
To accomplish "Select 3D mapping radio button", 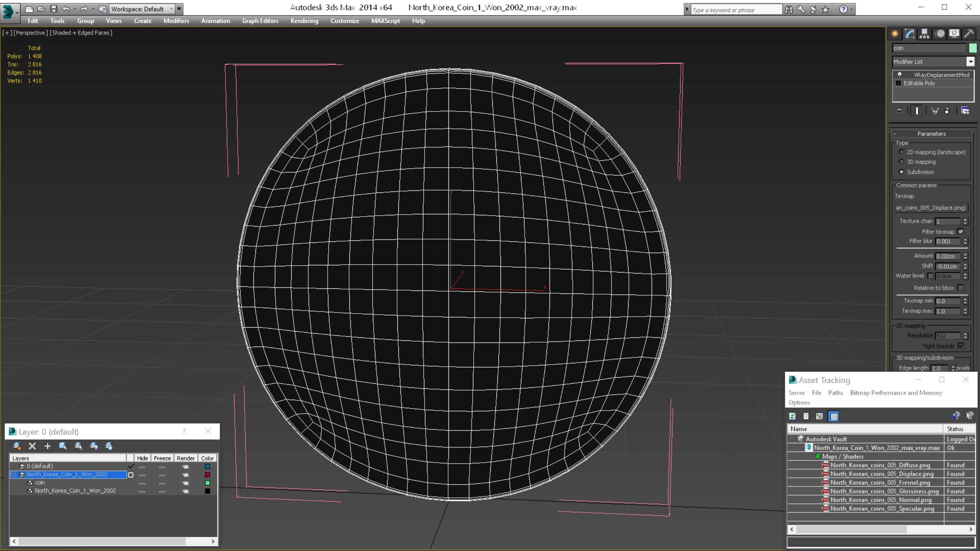I will click(901, 162).
